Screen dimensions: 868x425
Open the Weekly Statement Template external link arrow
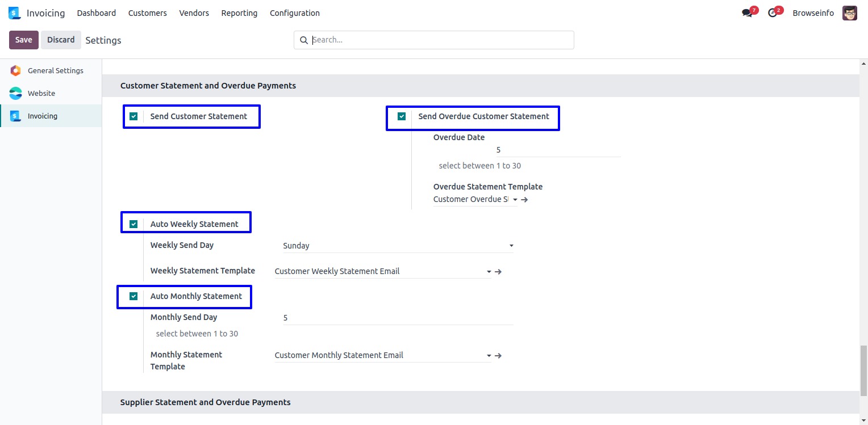(498, 272)
